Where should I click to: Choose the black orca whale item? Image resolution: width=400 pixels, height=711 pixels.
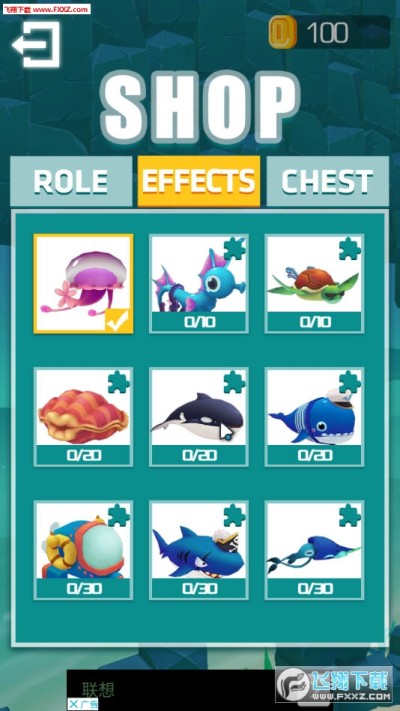coord(199,417)
